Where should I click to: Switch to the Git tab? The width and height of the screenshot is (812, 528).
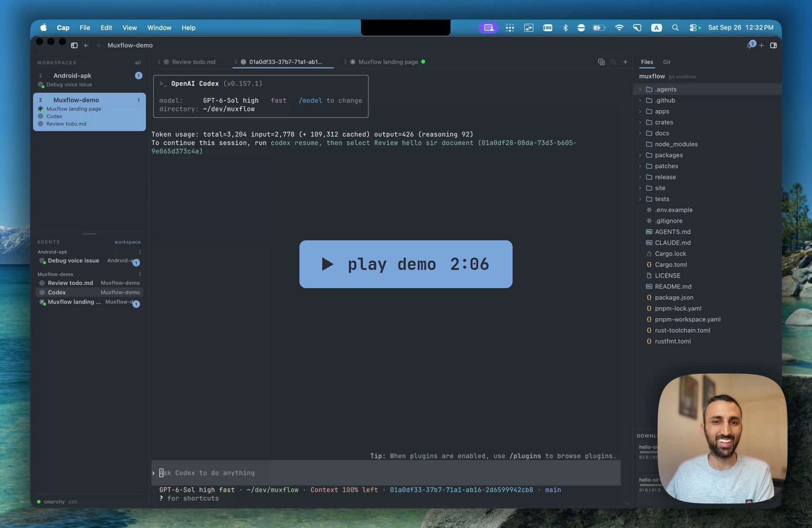[667, 62]
